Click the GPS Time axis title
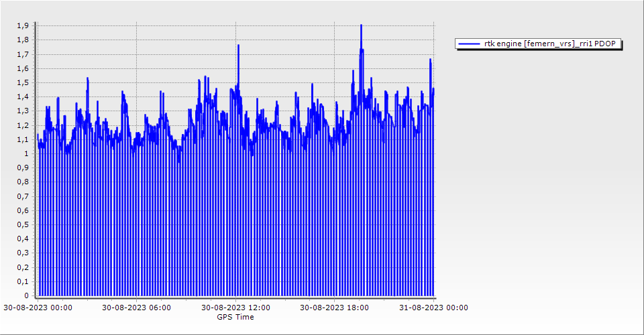The image size is (644, 335). 235,317
